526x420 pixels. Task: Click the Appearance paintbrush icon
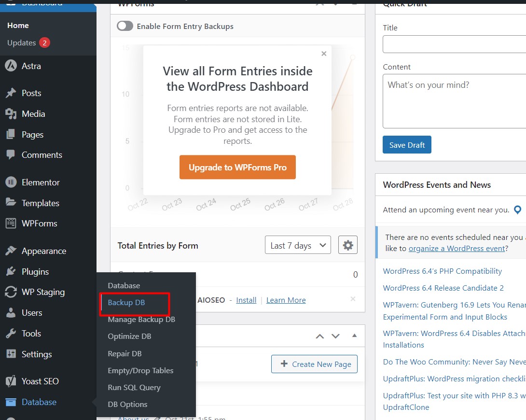pos(11,251)
